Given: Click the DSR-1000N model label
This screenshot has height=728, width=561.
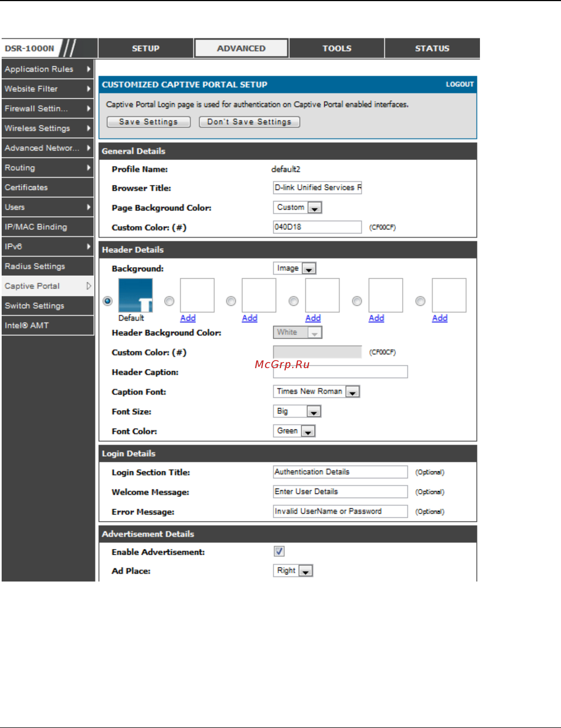Looking at the screenshot, I should [x=29, y=48].
